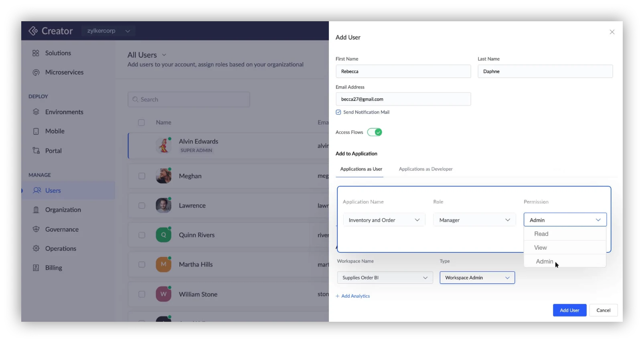Collapse the Admin permission dropdown
The image size is (644, 343).
pyautogui.click(x=565, y=220)
